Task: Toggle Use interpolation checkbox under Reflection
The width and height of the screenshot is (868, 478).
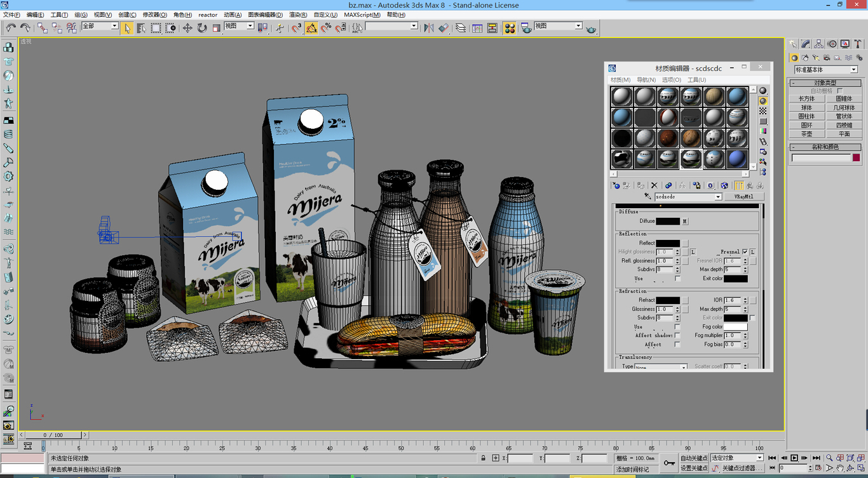Action: coord(677,279)
